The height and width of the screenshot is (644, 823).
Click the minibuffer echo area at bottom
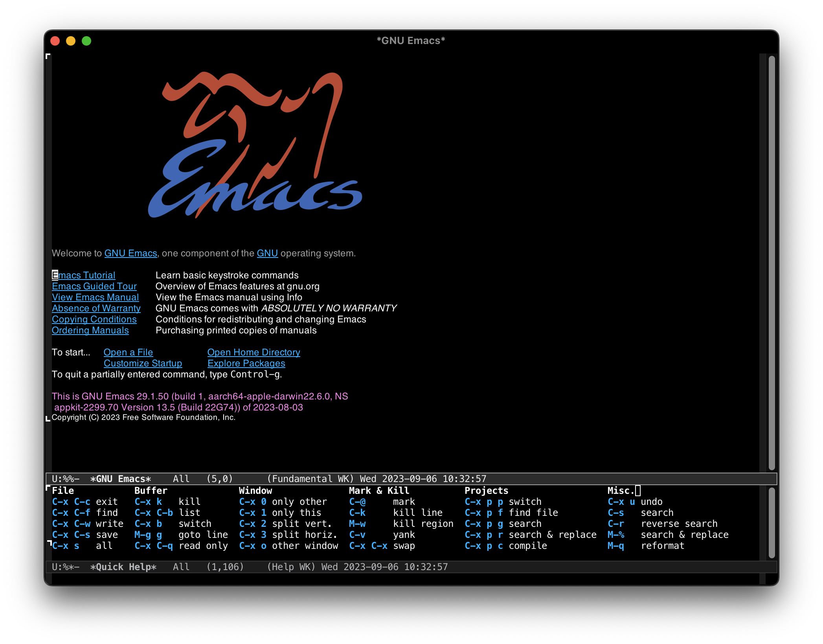coord(406,579)
